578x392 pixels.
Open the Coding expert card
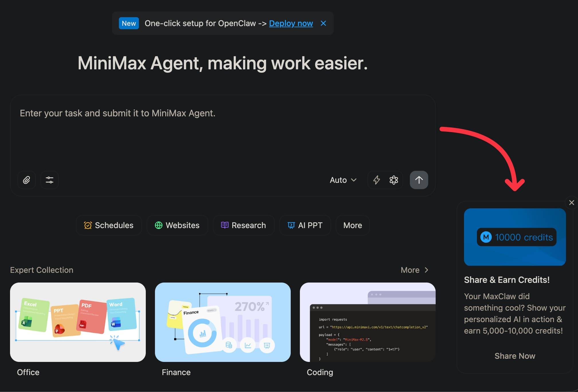tap(367, 322)
